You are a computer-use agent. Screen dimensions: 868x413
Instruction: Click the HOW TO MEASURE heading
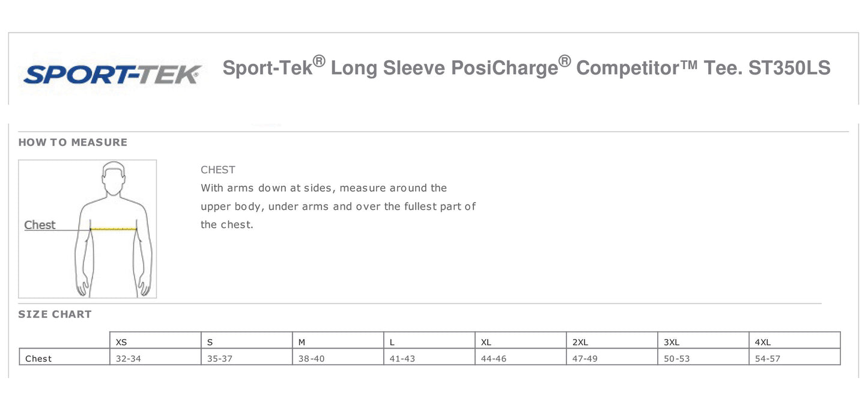tap(73, 142)
